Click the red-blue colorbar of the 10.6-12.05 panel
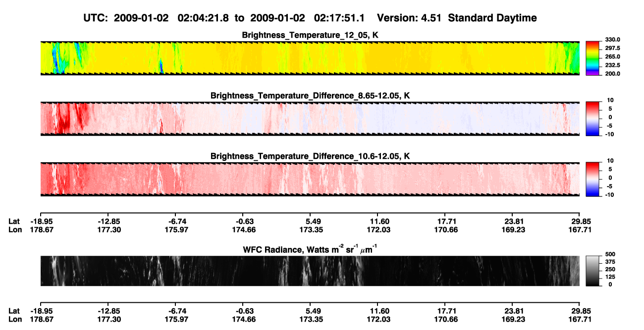 pos(593,178)
